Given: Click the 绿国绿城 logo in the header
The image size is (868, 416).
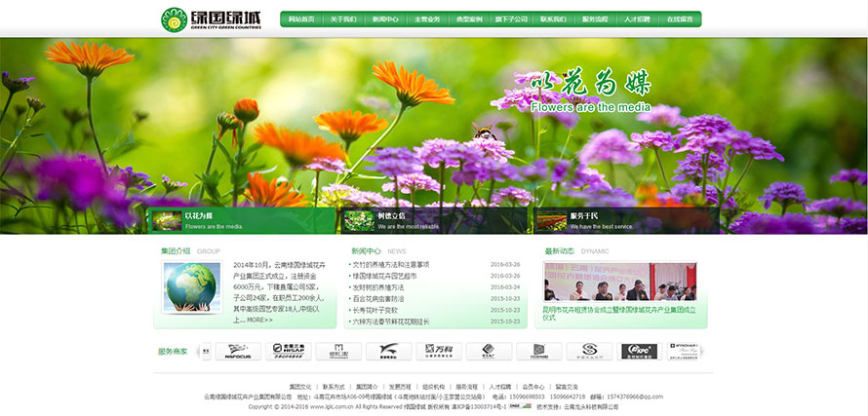Looking at the screenshot, I should [x=212, y=19].
